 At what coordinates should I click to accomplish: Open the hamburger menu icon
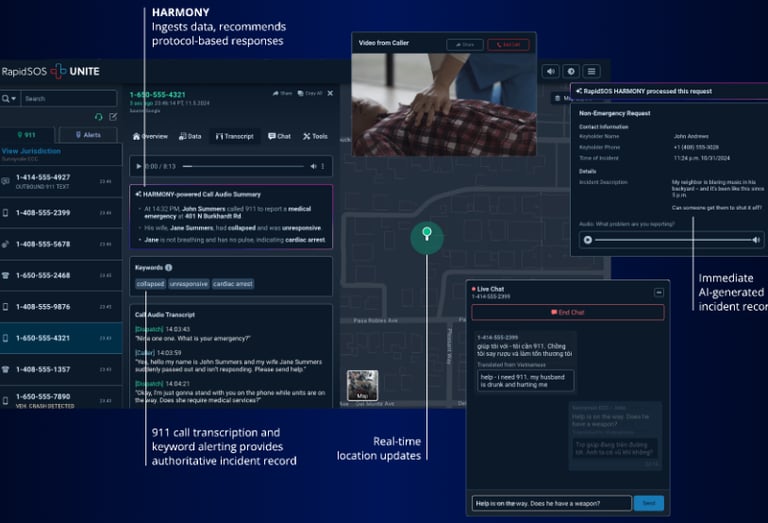[592, 71]
